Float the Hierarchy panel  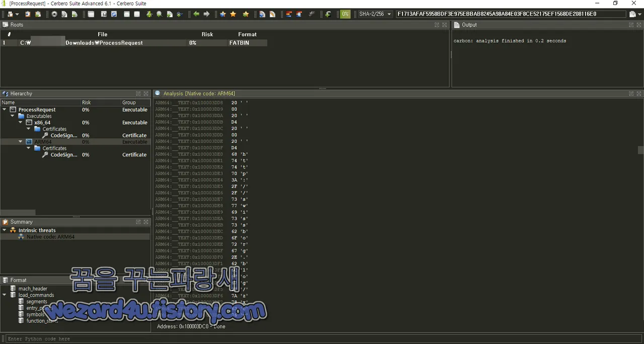pos(138,94)
